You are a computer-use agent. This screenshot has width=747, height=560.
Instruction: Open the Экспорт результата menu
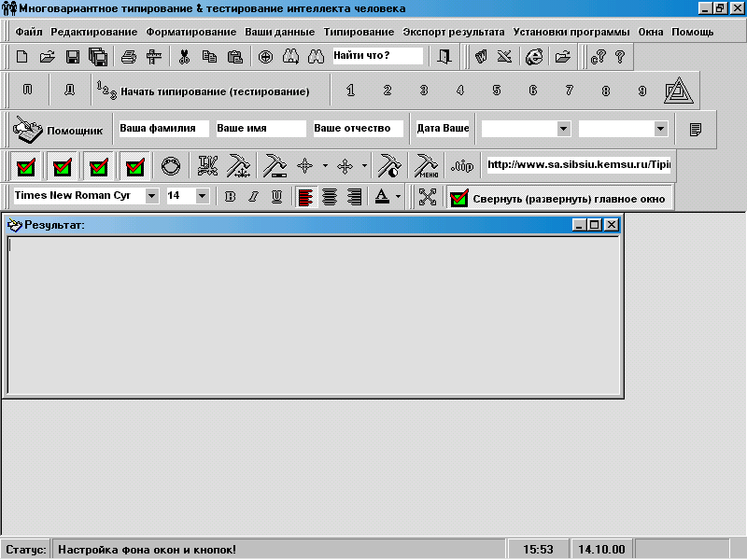click(x=454, y=32)
